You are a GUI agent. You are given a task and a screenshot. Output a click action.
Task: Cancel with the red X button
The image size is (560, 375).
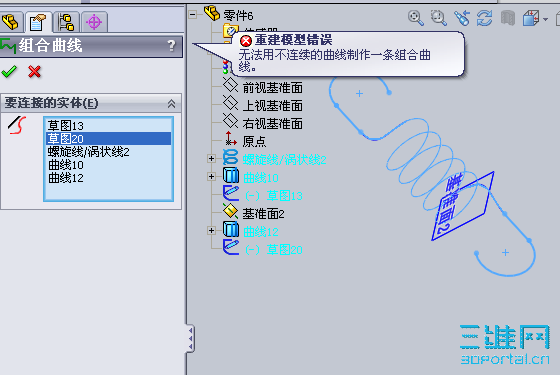click(34, 71)
